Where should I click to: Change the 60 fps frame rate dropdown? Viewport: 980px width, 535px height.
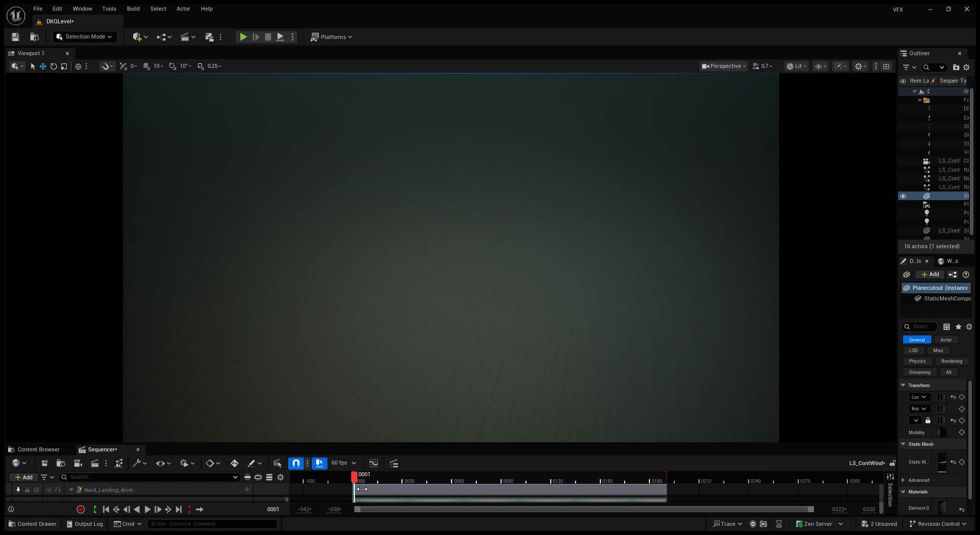coord(344,463)
